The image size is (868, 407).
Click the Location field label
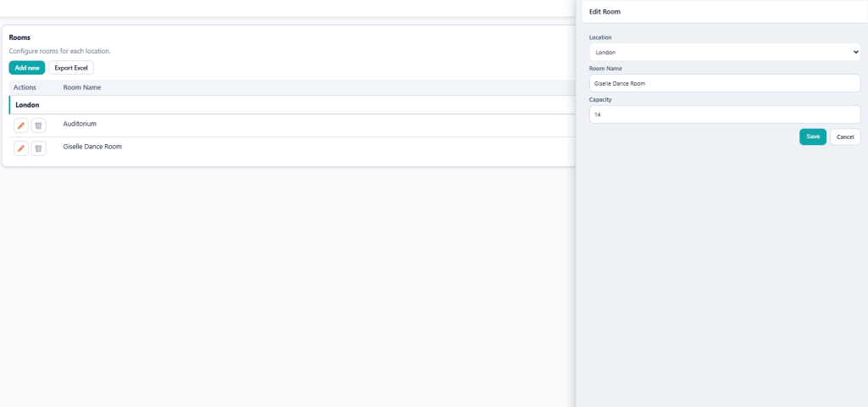click(600, 37)
